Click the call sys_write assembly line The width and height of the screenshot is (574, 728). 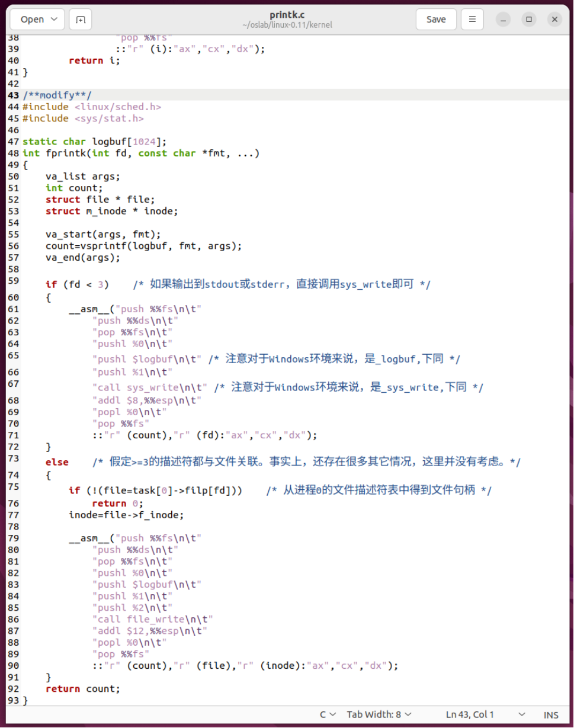point(150,387)
